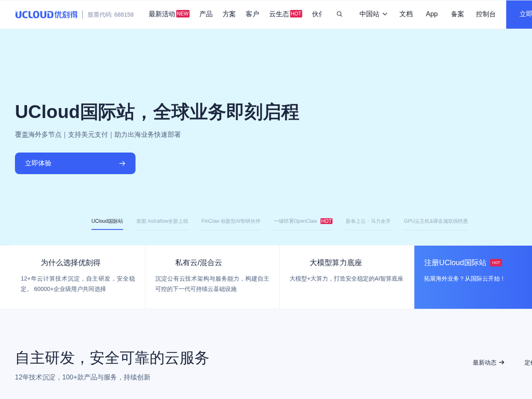Click the subtitle 覆盖海外多节点 line
Viewport: 532px width, 399px height.
[x=98, y=135]
